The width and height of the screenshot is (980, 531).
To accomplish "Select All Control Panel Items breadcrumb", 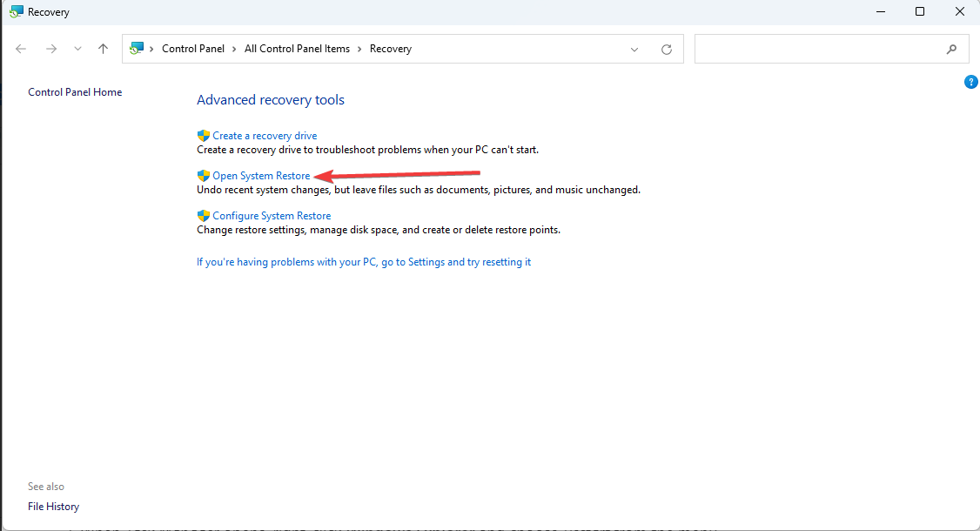I will pyautogui.click(x=297, y=49).
